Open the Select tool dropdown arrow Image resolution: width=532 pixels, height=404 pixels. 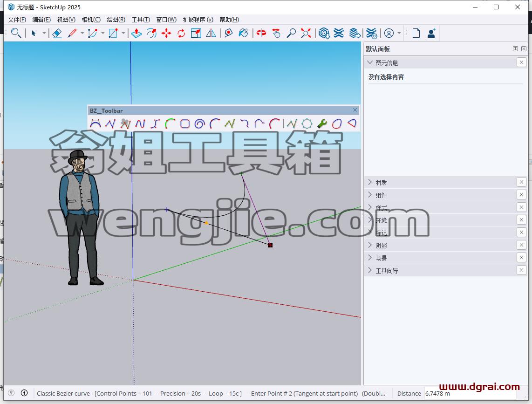[44, 33]
